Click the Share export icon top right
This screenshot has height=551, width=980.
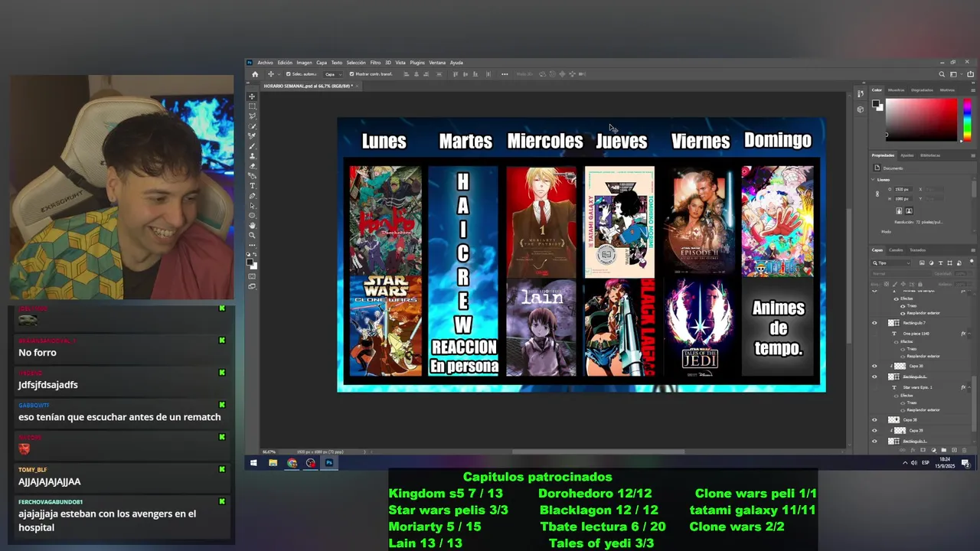click(970, 74)
